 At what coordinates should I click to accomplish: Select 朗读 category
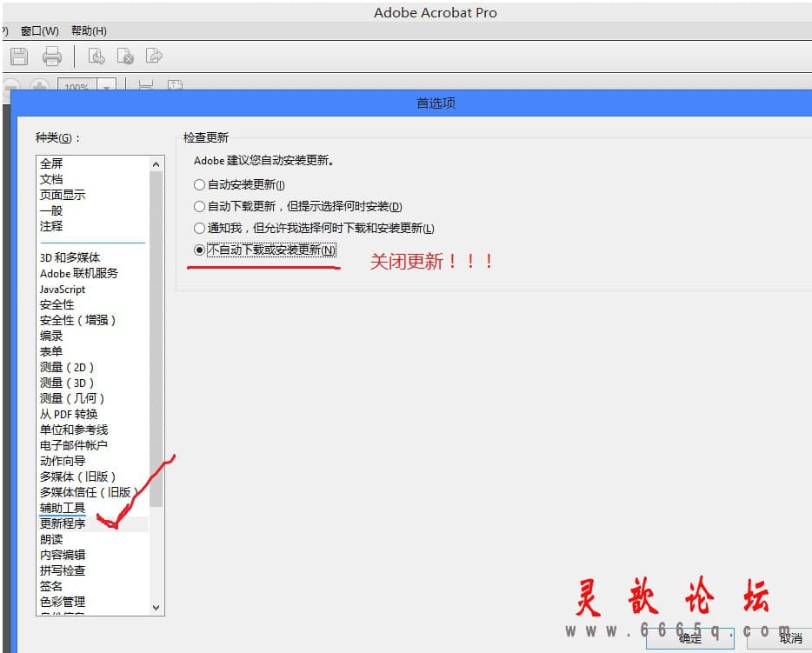pyautogui.click(x=51, y=539)
